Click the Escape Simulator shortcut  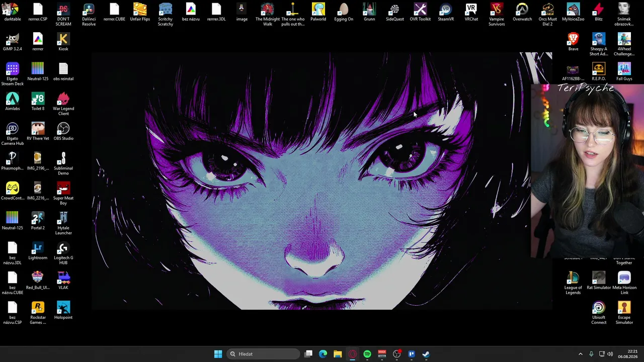(624, 313)
